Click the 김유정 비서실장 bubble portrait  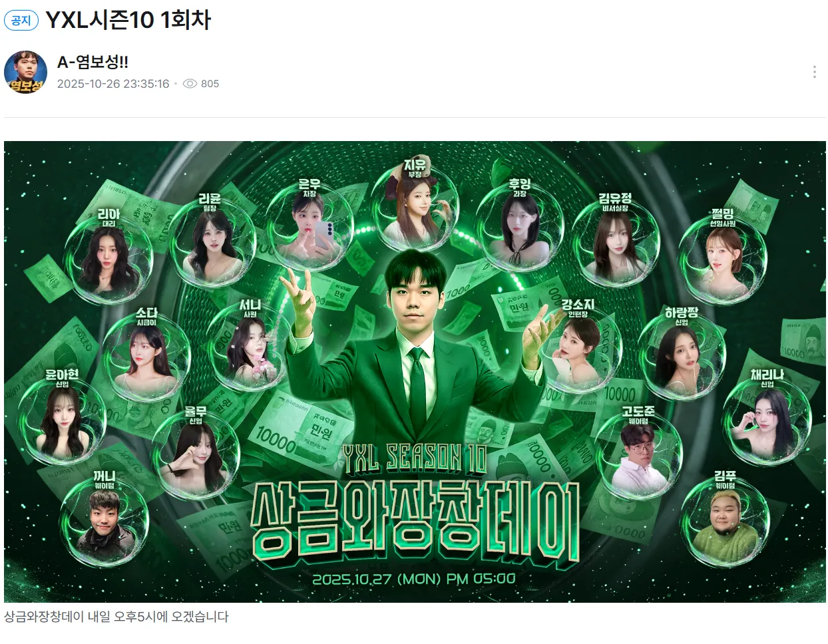616,243
